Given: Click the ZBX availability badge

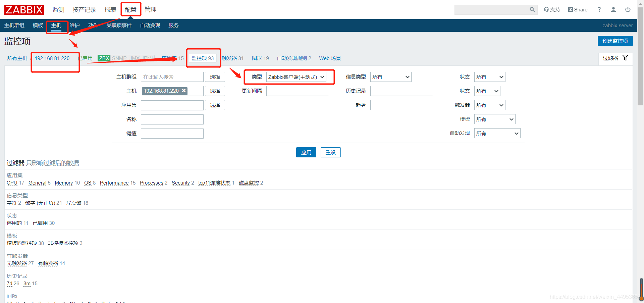Looking at the screenshot, I should [x=104, y=58].
